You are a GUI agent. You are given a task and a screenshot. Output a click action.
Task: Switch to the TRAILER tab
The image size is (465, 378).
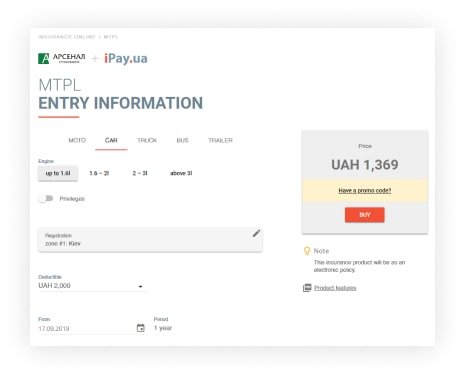click(220, 140)
